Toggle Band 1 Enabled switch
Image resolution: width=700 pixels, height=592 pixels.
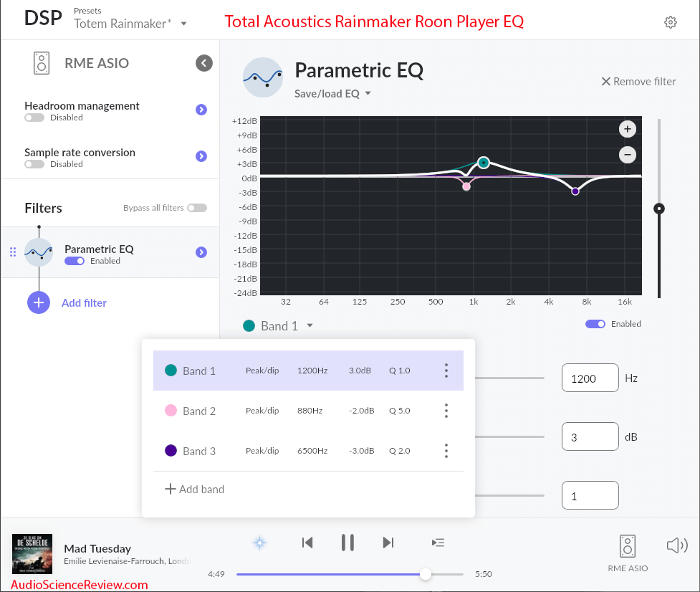click(595, 324)
